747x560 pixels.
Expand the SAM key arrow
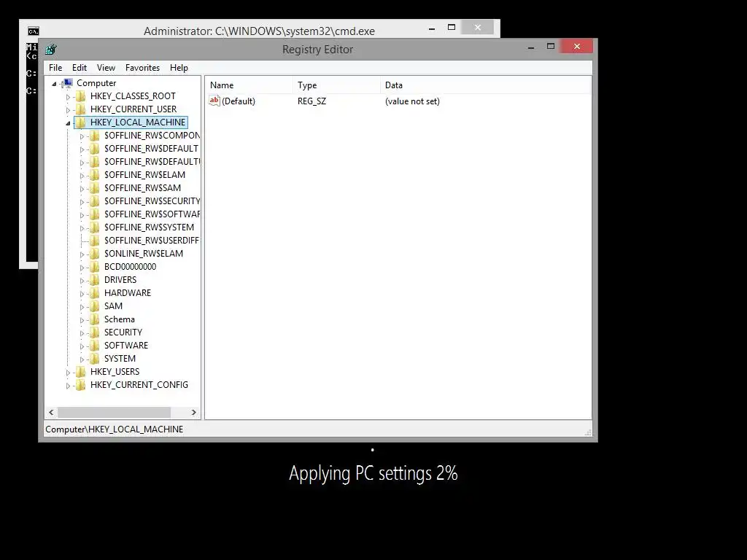pyautogui.click(x=82, y=307)
